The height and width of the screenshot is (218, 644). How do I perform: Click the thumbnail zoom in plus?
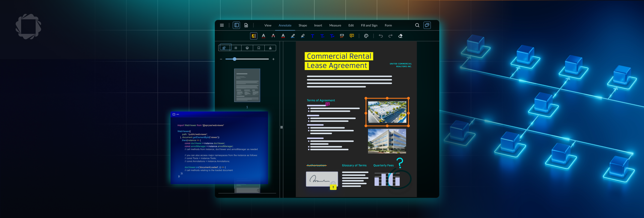tap(273, 59)
